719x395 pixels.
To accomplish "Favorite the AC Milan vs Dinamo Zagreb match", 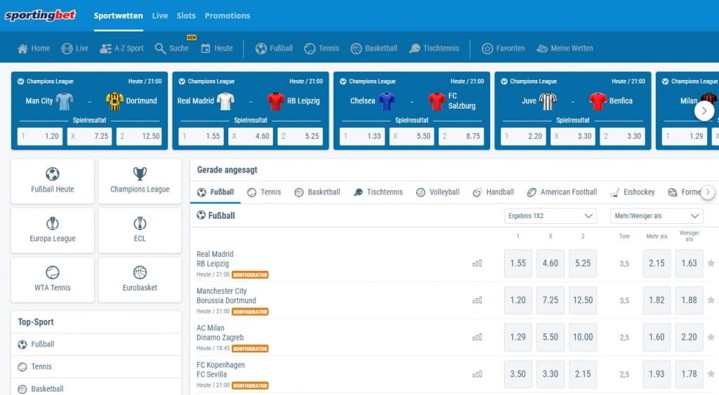I will tap(711, 337).
